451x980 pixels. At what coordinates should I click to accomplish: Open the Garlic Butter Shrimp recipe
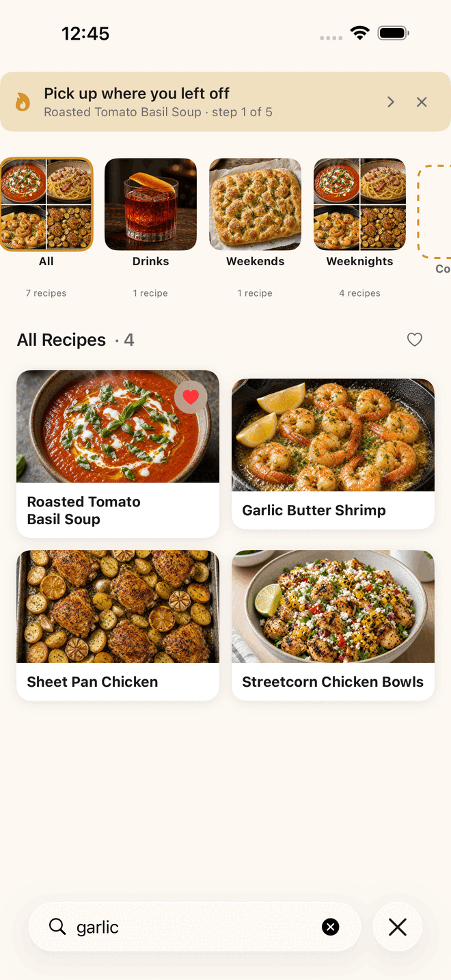(x=333, y=454)
